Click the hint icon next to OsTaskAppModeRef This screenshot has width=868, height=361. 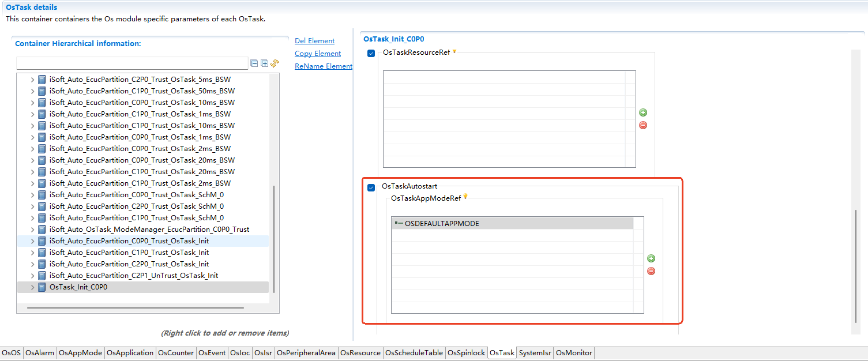point(465,197)
